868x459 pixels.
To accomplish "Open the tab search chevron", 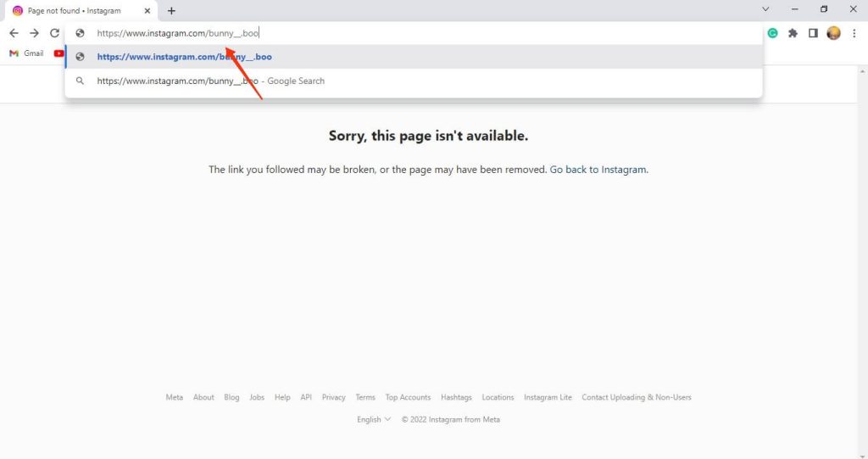I will click(x=765, y=8).
